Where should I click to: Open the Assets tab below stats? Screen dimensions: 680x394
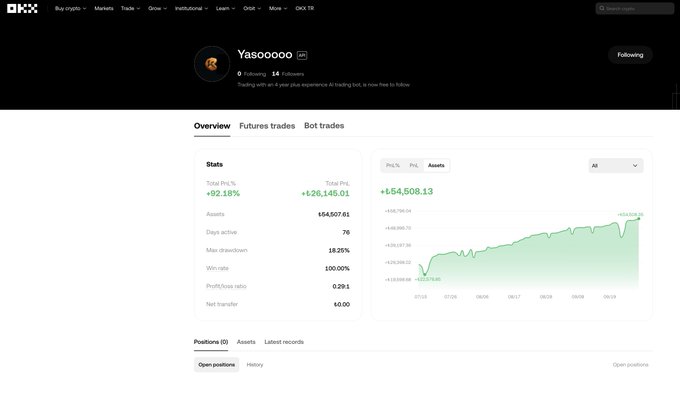(x=246, y=342)
